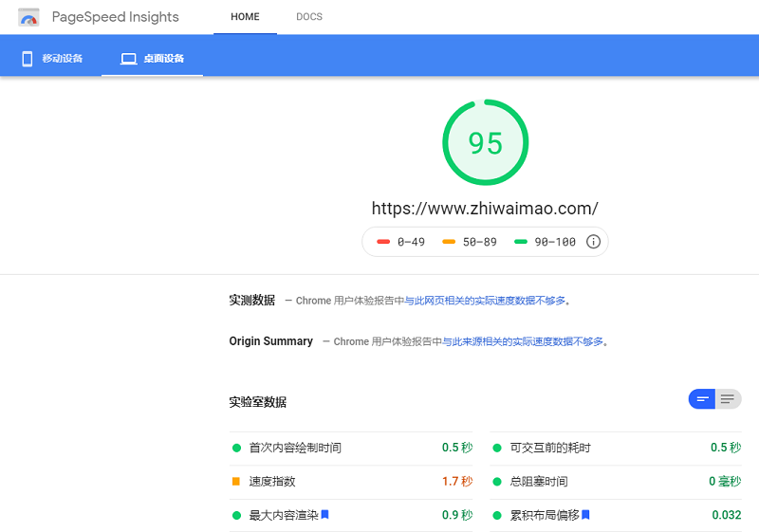Click the green dot beside 总阻塞时间
Viewport: 759px width, 532px height.
coord(496,482)
